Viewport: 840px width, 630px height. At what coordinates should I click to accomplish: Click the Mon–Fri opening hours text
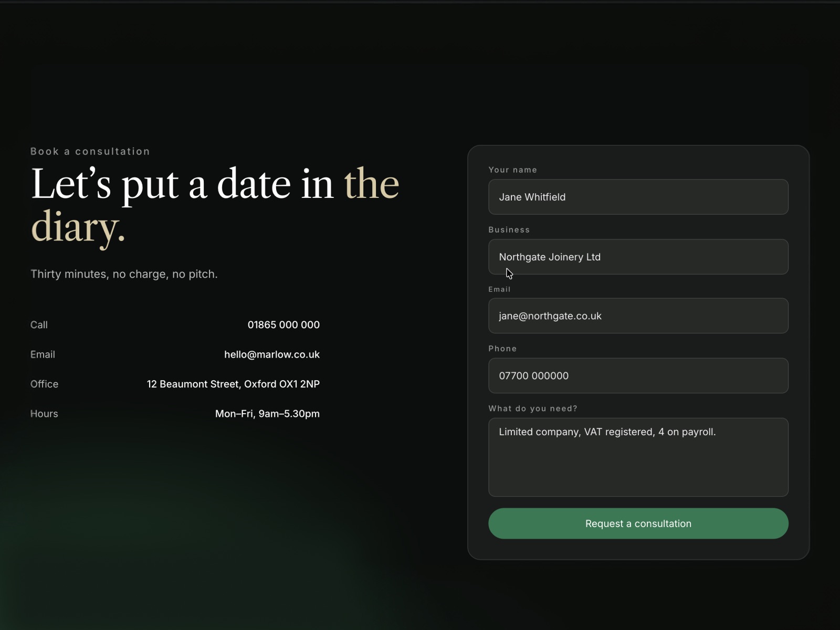click(x=267, y=414)
